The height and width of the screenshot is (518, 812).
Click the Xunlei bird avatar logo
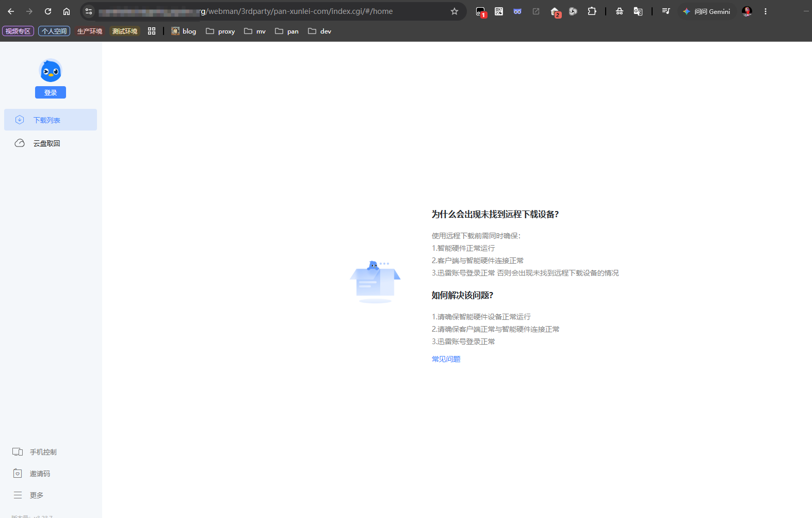tap(51, 71)
